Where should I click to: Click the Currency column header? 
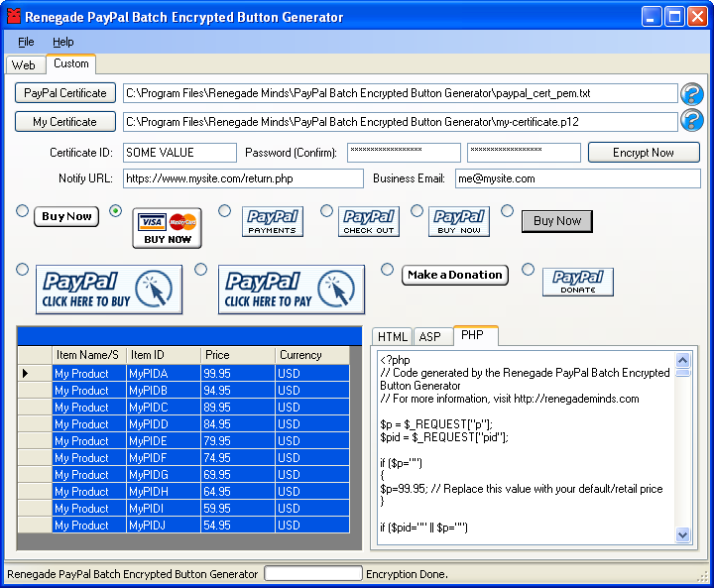coord(312,355)
